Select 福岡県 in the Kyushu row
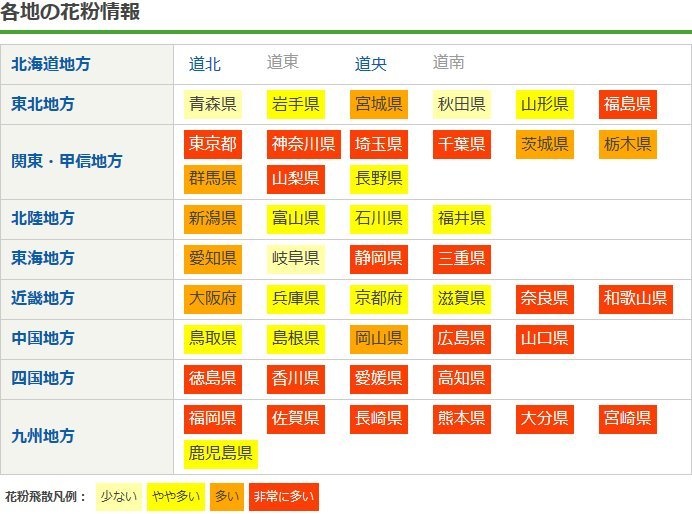The width and height of the screenshot is (692, 514). click(213, 418)
